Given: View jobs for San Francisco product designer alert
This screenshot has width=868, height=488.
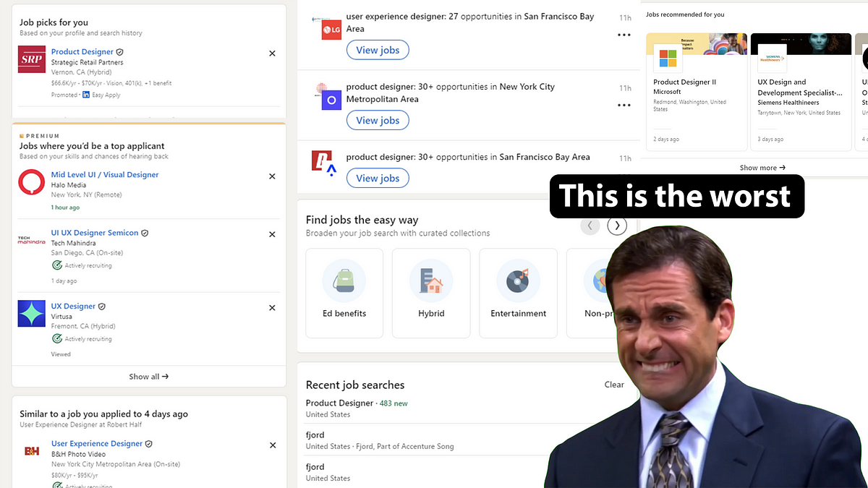Looking at the screenshot, I should (378, 178).
